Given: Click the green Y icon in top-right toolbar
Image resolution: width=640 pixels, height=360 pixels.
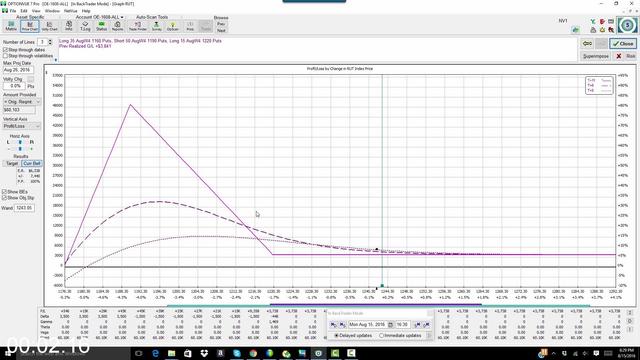Looking at the screenshot, I should (593, 21).
